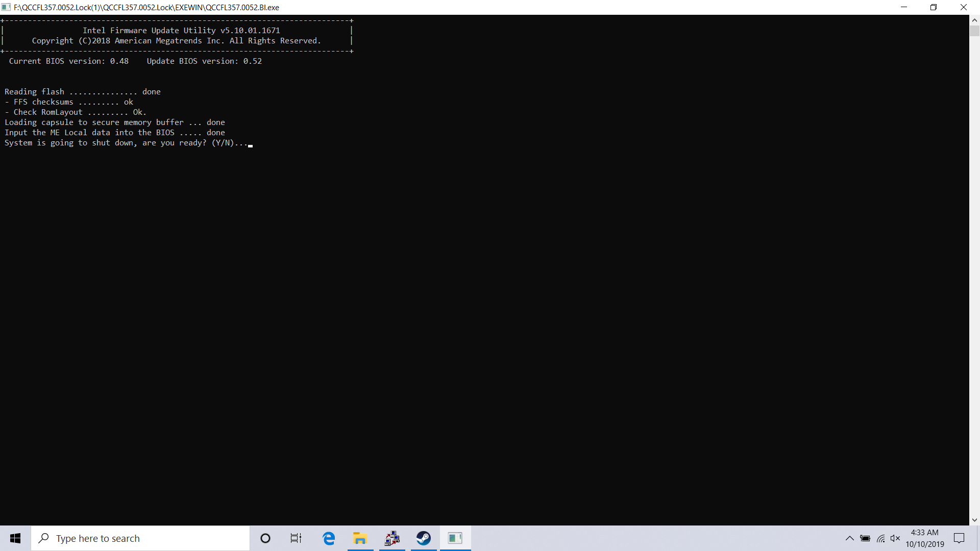Screen dimensions: 980x551
Task: Open Steam from the taskbar
Action: pyautogui.click(x=424, y=538)
